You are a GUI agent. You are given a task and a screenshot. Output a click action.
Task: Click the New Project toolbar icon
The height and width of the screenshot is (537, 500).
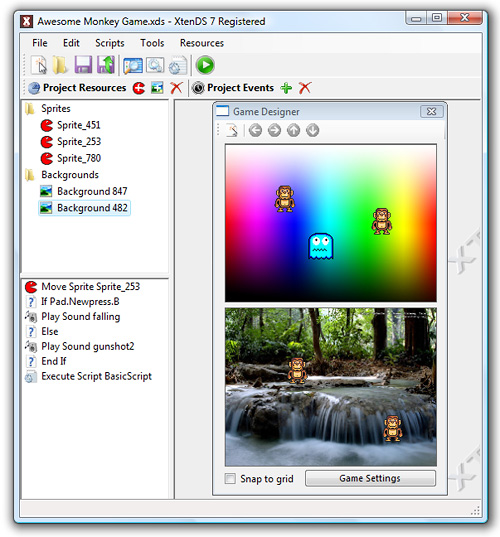click(39, 65)
